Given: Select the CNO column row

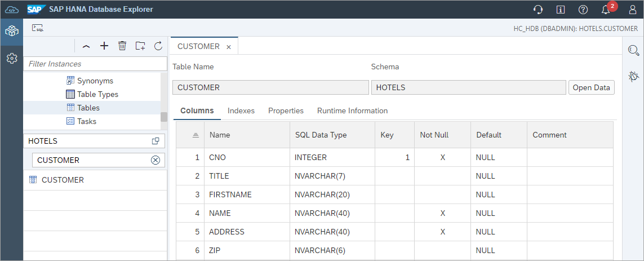Looking at the screenshot, I should (395, 157).
